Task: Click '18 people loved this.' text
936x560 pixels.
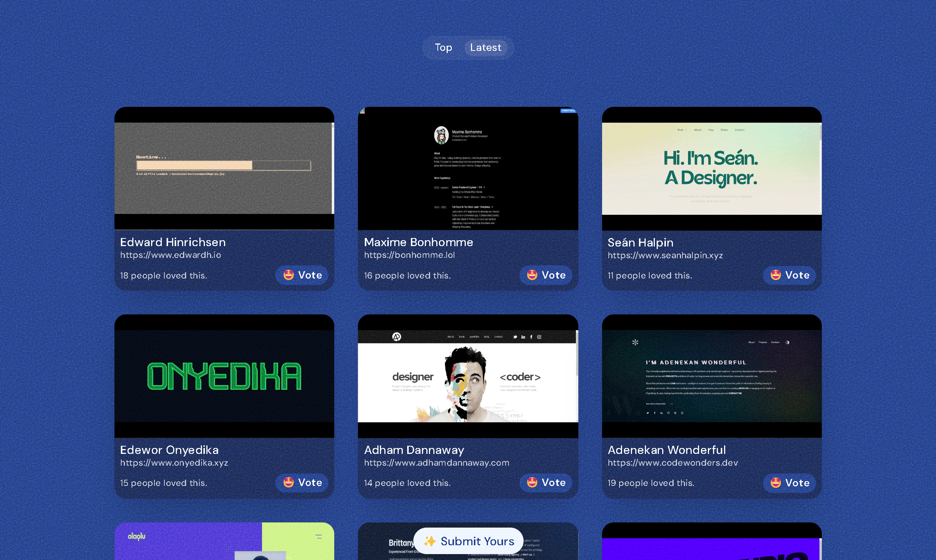Action: pyautogui.click(x=164, y=276)
